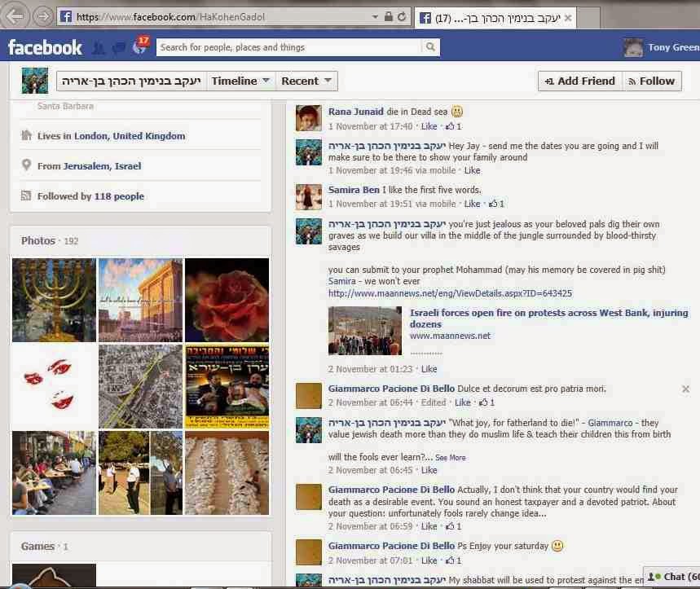Screen dimensions: 700x589
Task: Open the Hebrew movie poster photo thumbnail
Action: [227, 386]
